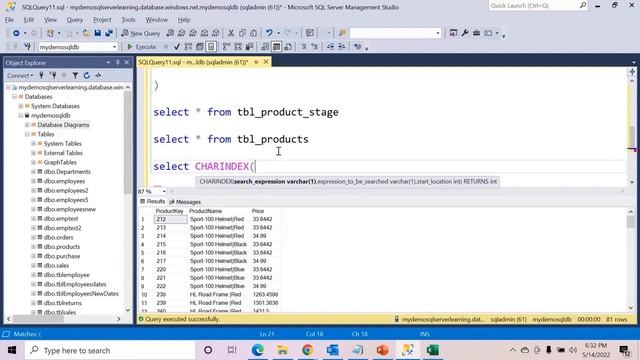Open the Properties window wrench icon

coord(464,33)
